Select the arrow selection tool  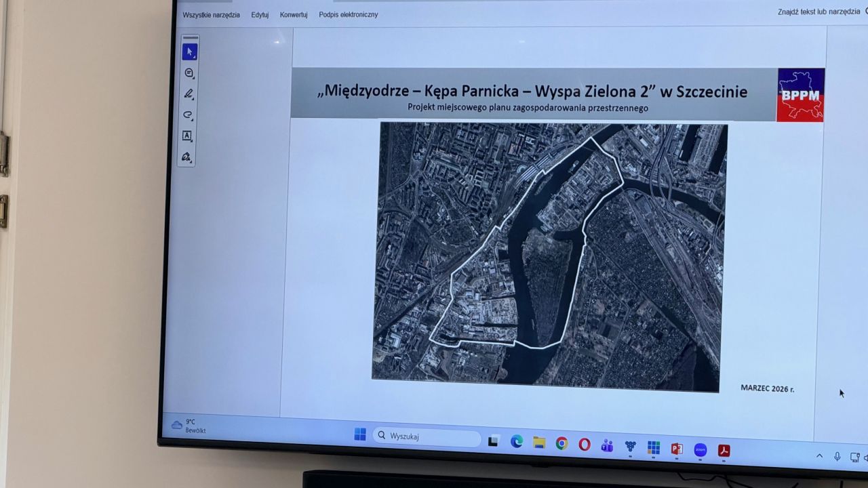pyautogui.click(x=189, y=52)
